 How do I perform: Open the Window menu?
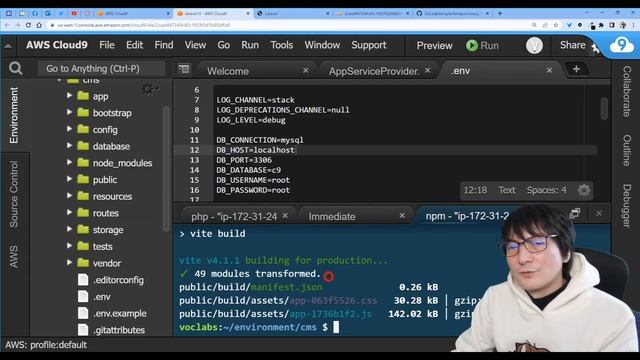tap(322, 45)
